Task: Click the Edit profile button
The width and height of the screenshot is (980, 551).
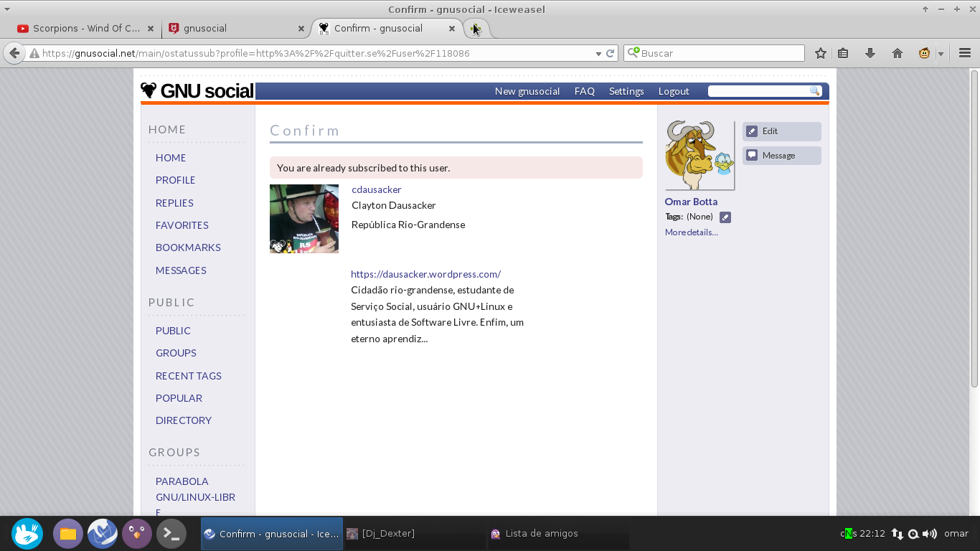Action: [782, 131]
